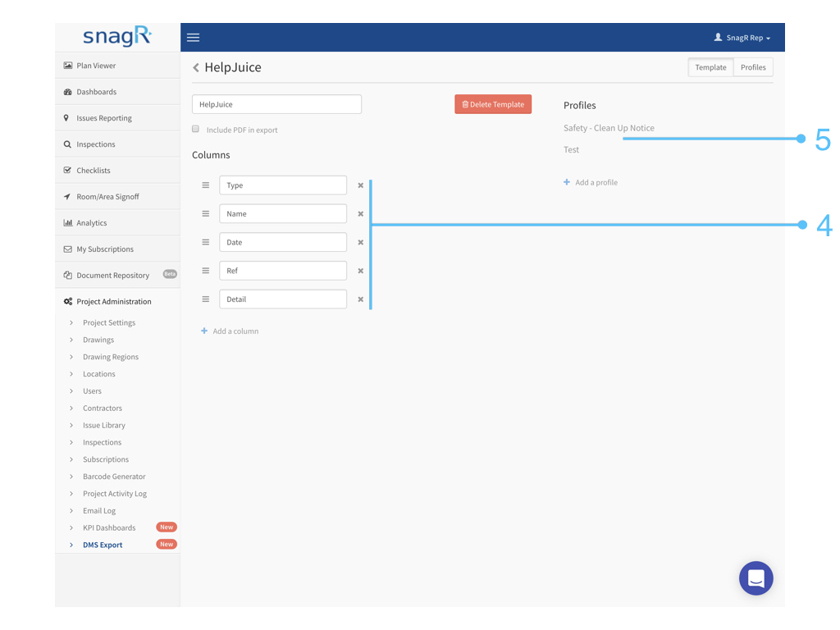Click the template name field HelpJuice

[x=277, y=104]
